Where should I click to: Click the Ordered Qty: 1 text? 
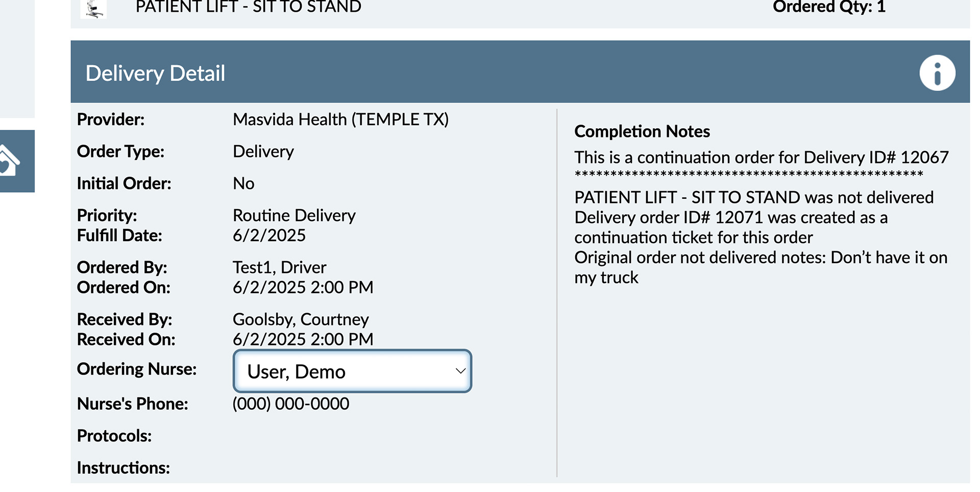pyautogui.click(x=829, y=7)
